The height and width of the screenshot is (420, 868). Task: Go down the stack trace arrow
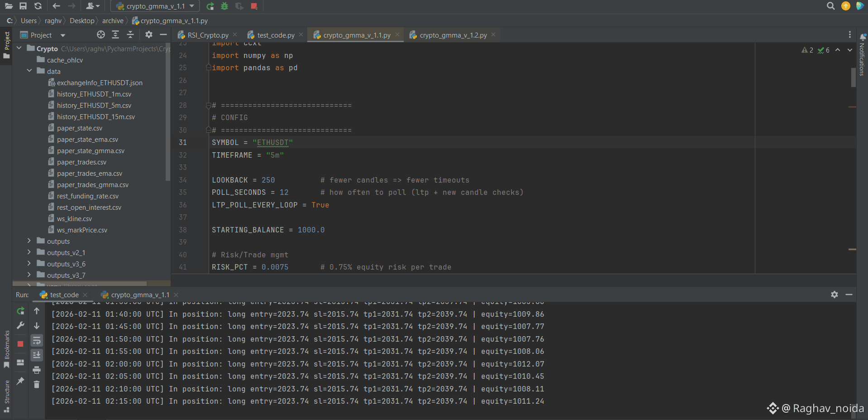click(x=37, y=325)
